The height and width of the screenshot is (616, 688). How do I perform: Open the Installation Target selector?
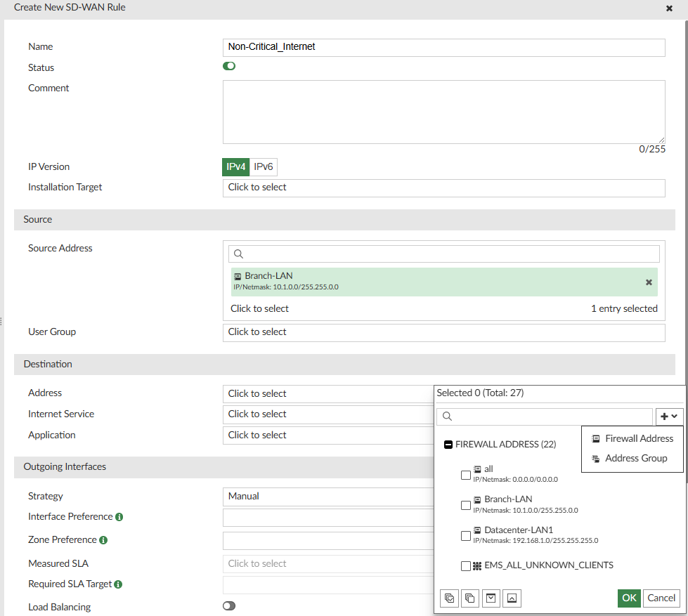coord(443,188)
